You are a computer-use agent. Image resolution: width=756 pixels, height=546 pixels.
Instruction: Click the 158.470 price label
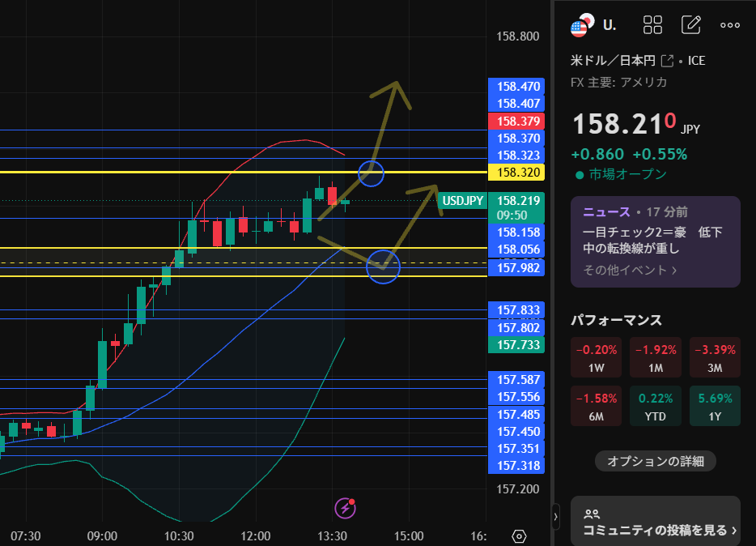tap(516, 87)
